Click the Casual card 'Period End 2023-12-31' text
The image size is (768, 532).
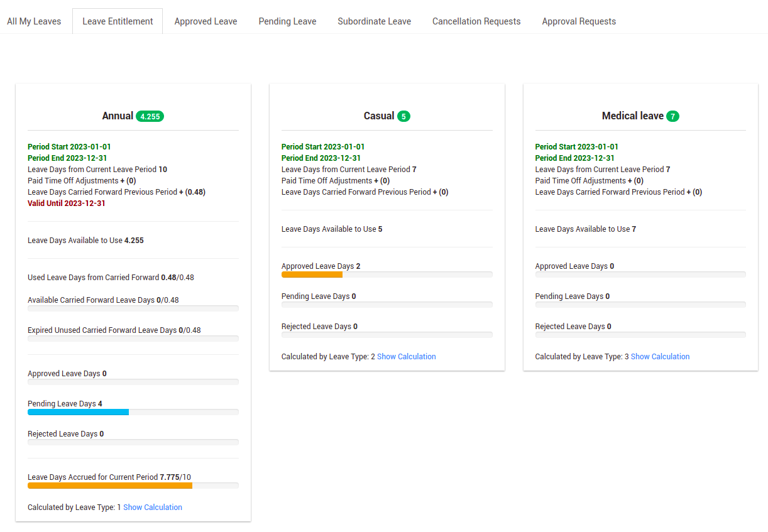(321, 158)
